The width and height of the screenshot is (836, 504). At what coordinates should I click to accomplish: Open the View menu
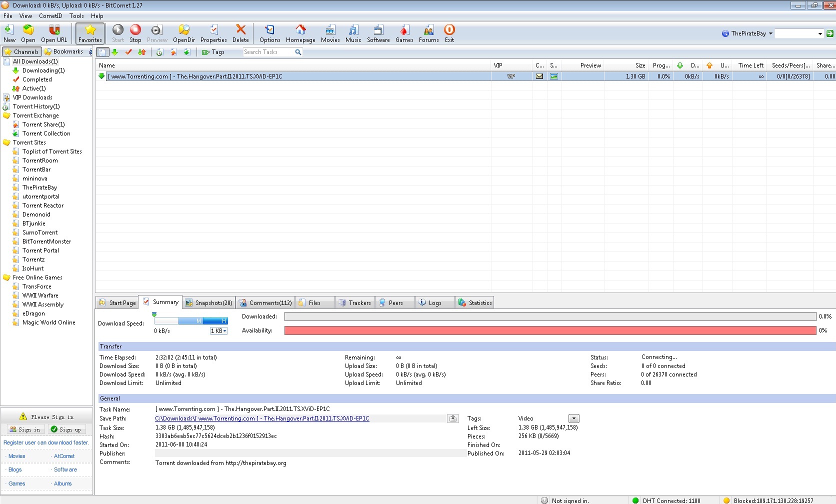coord(25,16)
